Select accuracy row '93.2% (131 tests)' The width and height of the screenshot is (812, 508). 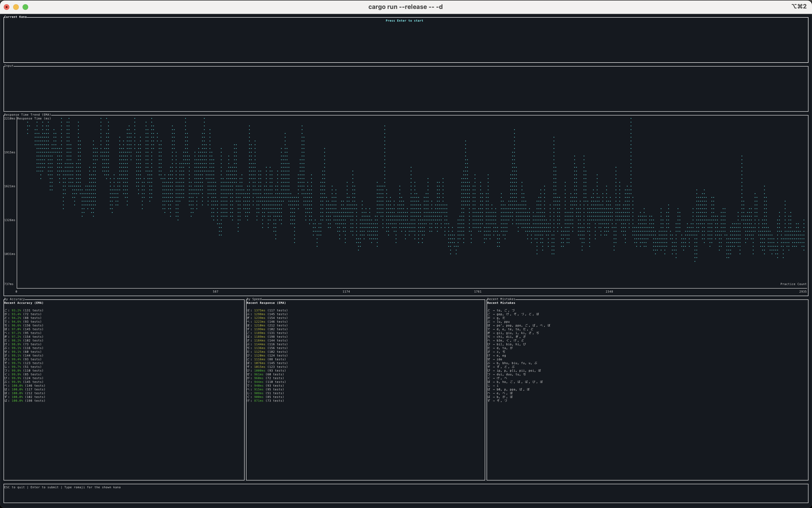(24, 310)
